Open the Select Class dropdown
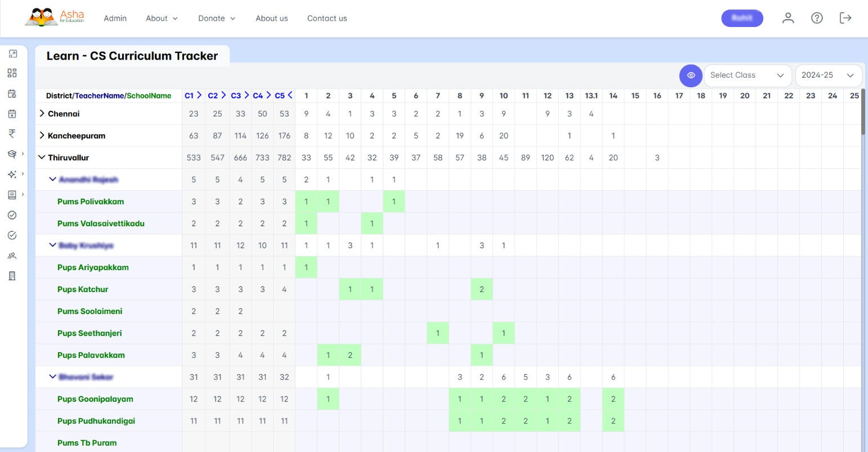The width and height of the screenshot is (868, 452). click(747, 75)
